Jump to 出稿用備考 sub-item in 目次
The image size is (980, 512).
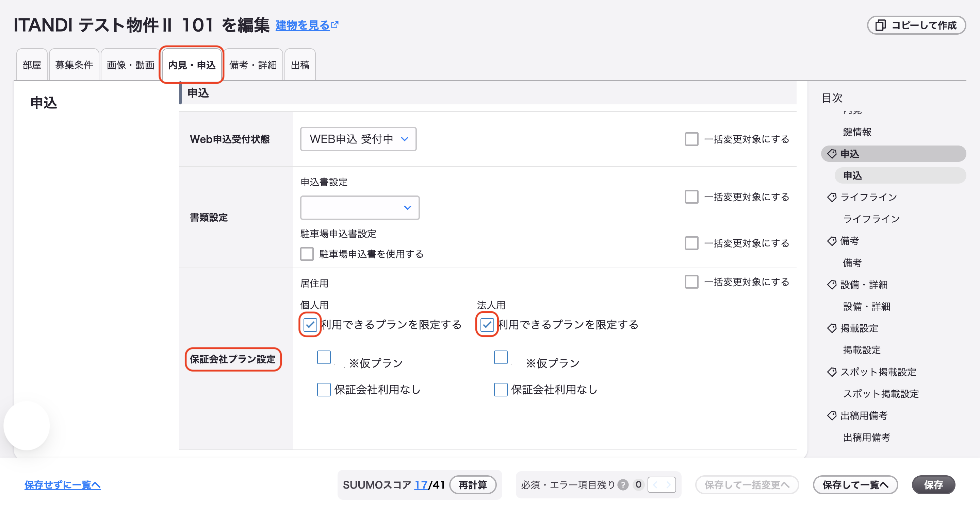[867, 437]
